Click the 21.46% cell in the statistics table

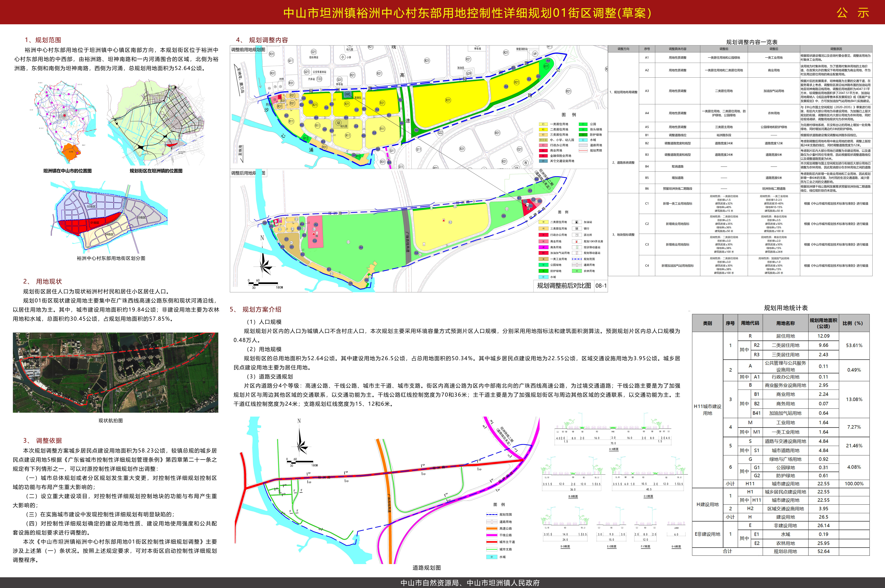point(854,446)
